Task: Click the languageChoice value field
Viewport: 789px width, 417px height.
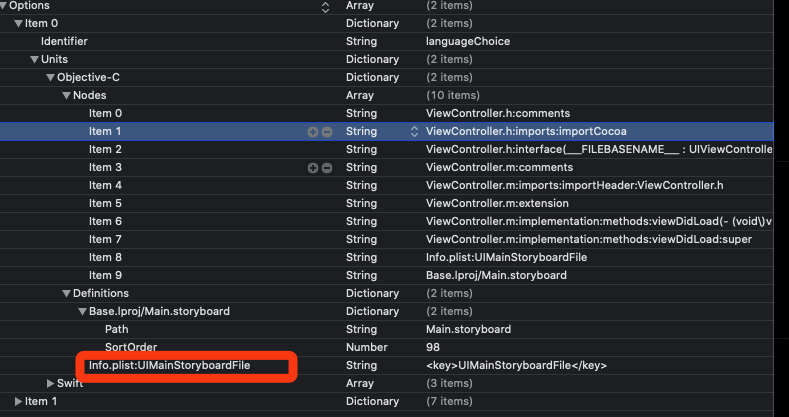Action: [468, 41]
